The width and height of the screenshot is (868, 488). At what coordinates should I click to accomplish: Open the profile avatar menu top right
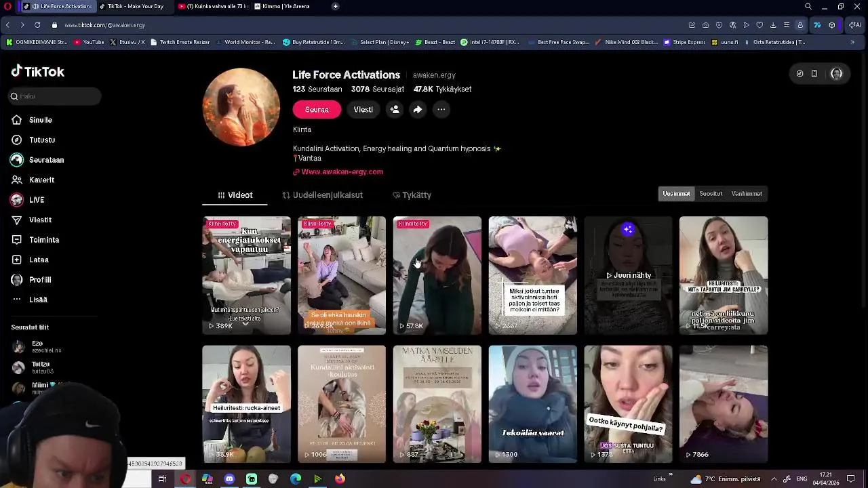836,74
